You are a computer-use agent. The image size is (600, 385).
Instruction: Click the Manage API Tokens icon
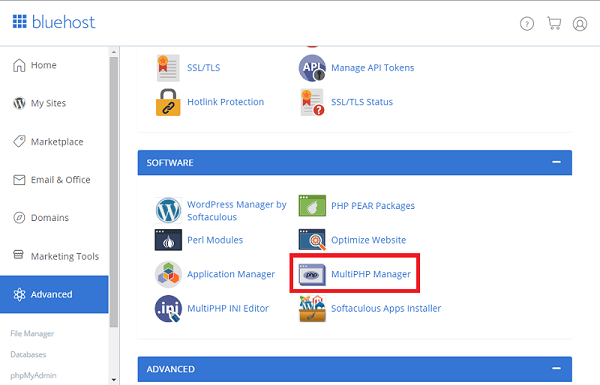(x=312, y=68)
